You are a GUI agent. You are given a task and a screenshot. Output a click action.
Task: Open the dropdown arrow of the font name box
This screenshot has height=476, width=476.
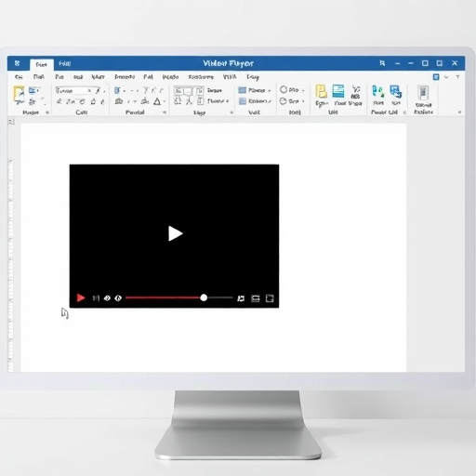89,90
